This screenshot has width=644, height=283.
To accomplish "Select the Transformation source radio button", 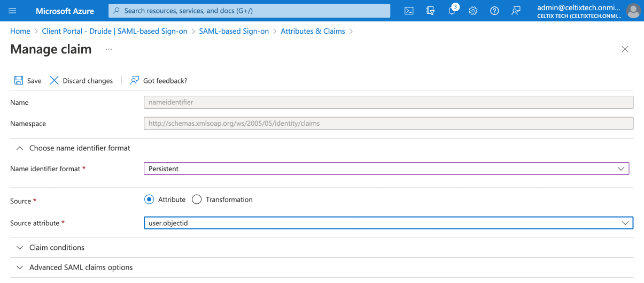I will coord(197,200).
